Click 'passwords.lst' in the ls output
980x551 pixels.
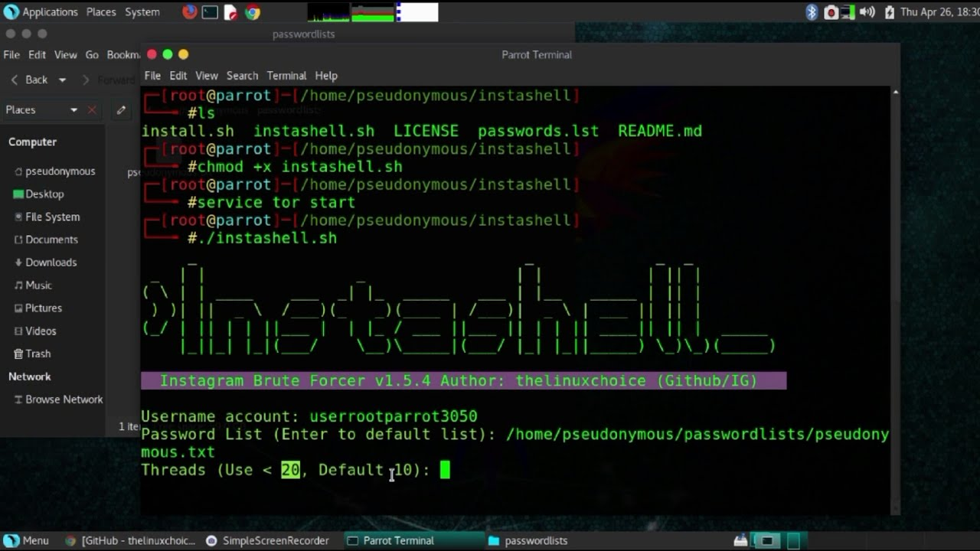tap(538, 131)
